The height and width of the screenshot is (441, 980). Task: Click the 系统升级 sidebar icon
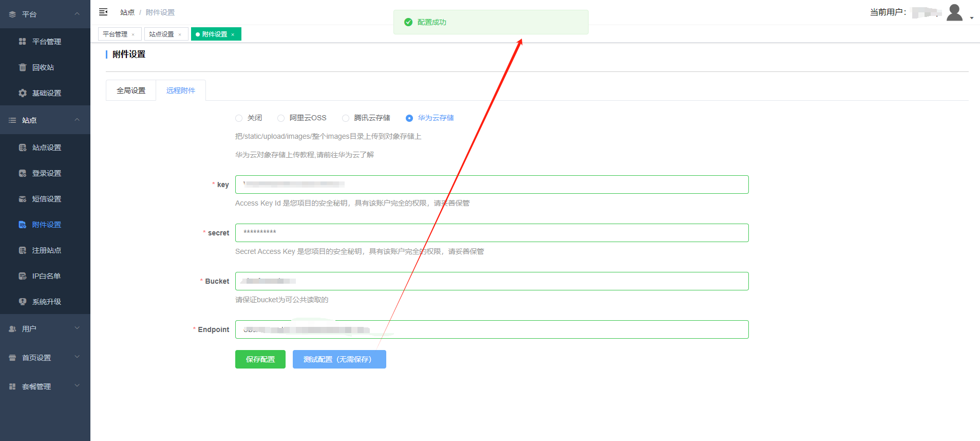22,302
